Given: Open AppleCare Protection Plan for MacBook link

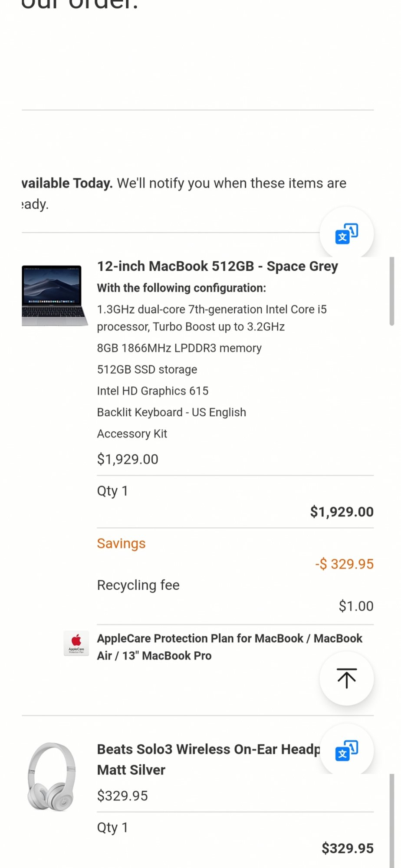Looking at the screenshot, I should (229, 647).
